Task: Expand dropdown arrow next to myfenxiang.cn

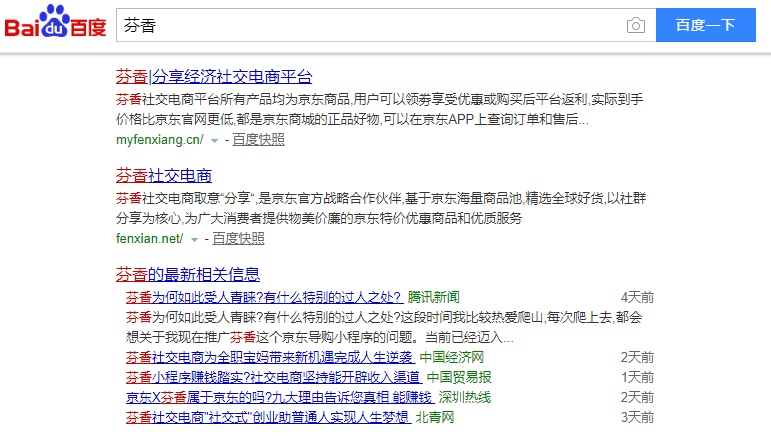Action: [x=214, y=141]
